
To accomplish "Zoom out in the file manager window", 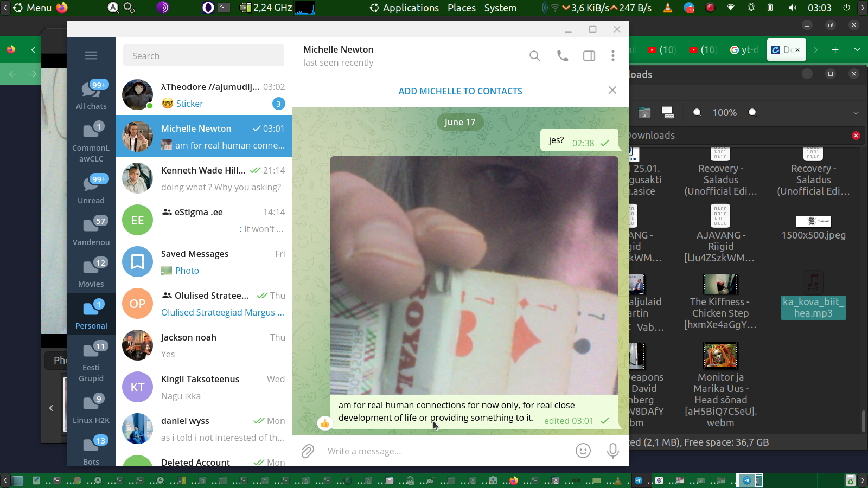I will [697, 112].
